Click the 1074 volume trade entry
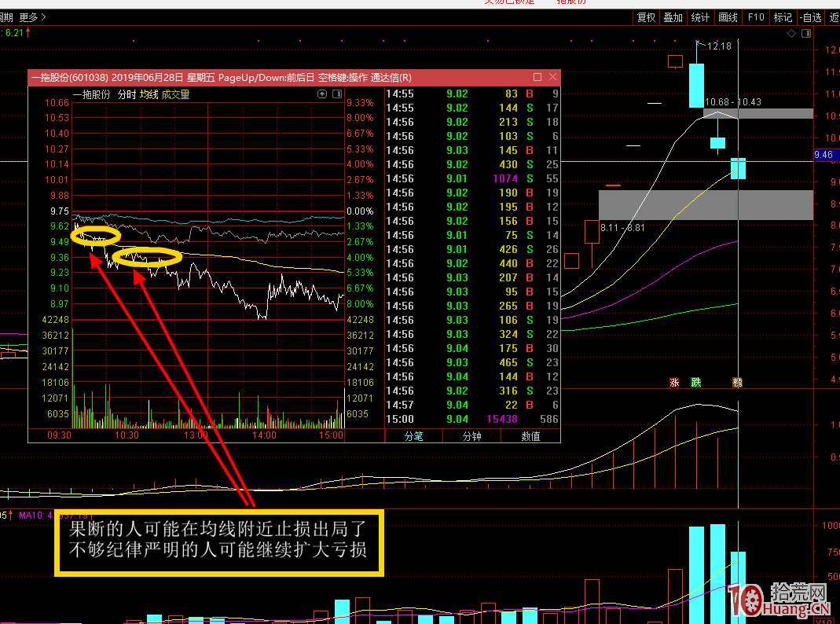 coord(505,179)
